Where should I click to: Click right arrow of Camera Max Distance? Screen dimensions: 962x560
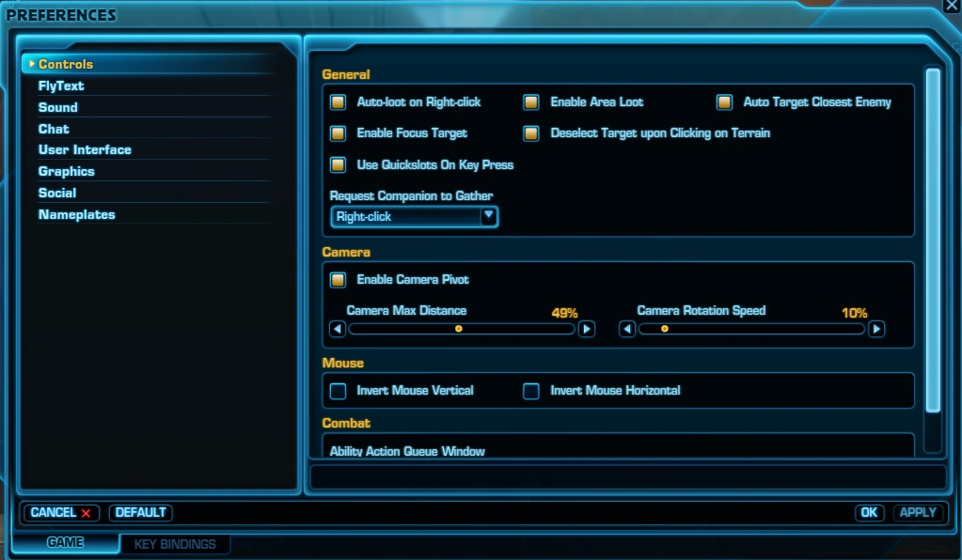click(587, 329)
